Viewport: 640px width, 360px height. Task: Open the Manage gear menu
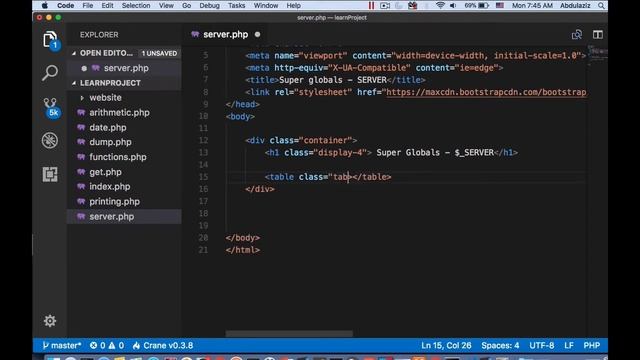click(x=50, y=321)
